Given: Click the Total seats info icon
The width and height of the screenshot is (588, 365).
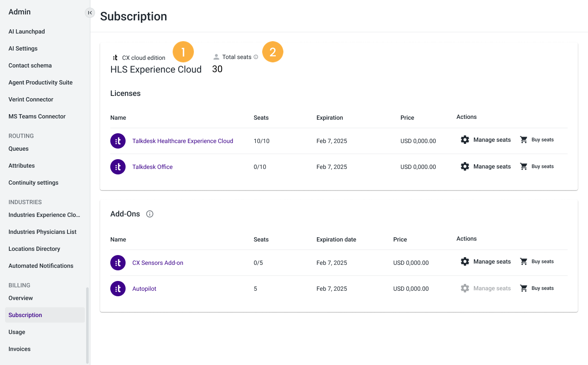Looking at the screenshot, I should click(x=256, y=57).
